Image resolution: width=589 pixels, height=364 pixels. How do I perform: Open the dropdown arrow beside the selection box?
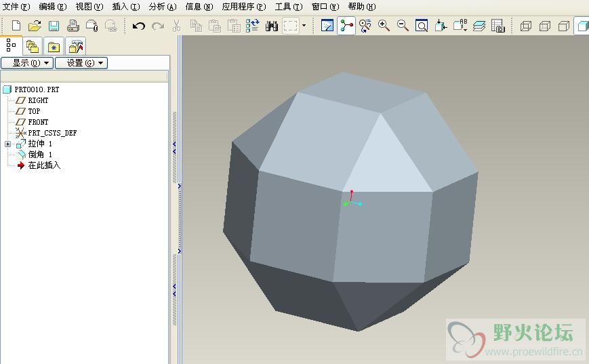pos(304,26)
